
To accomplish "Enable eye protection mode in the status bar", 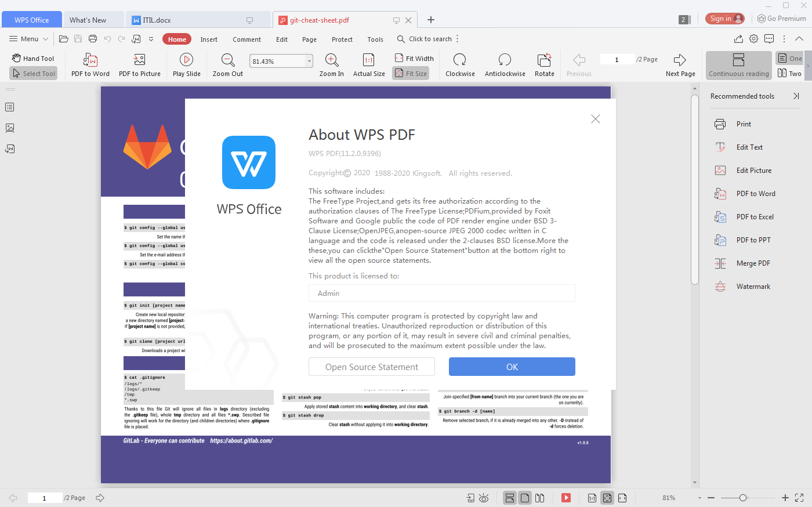I will (x=484, y=498).
